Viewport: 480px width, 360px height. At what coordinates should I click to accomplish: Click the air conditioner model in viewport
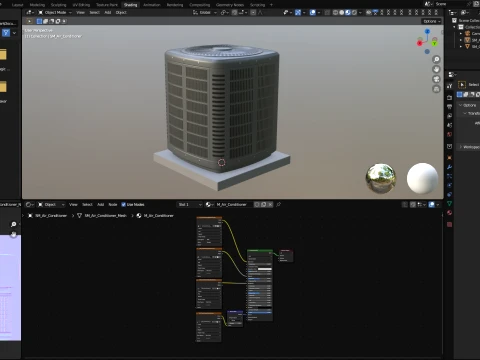click(222, 110)
